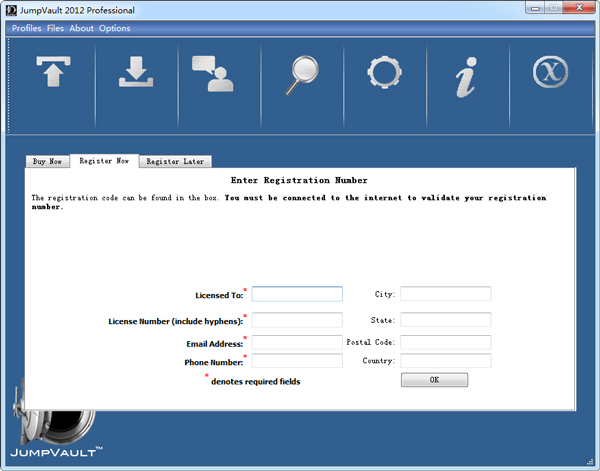
Task: Click the download arrow toolbar icon
Action: (135, 73)
